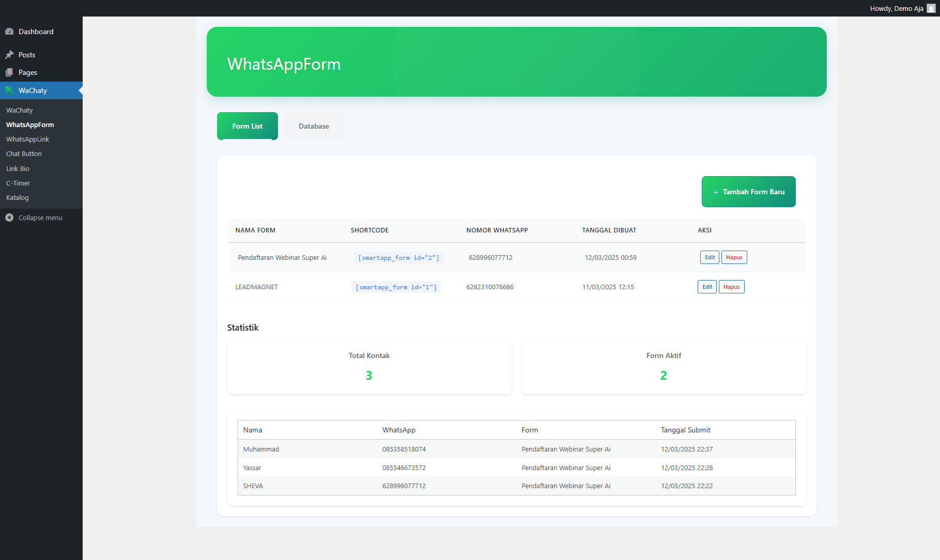940x560 pixels.
Task: Copy the shortcode smartapp_form id="1"
Action: [x=396, y=287]
